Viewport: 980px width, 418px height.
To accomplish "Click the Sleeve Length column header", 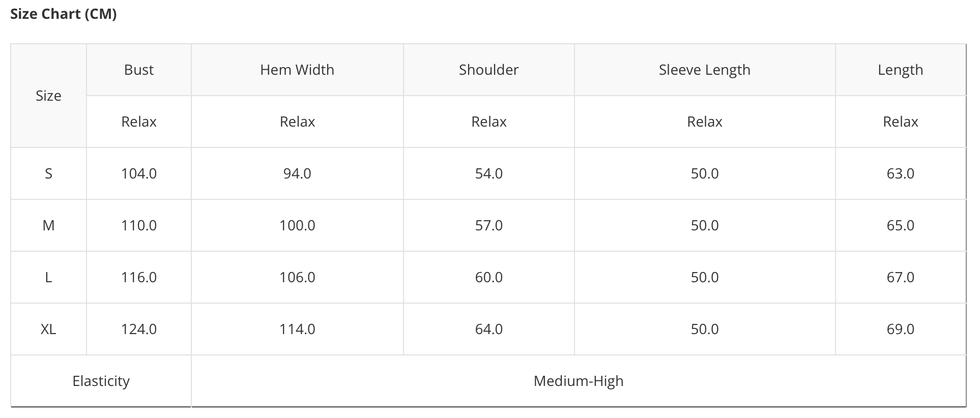I will pyautogui.click(x=704, y=70).
